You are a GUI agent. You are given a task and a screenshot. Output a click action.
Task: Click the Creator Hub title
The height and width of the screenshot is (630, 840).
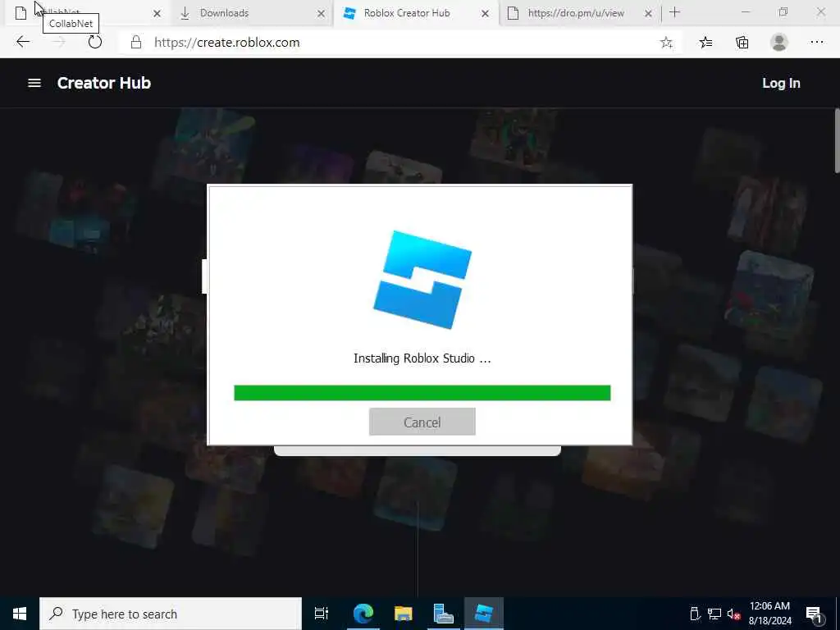click(x=104, y=83)
